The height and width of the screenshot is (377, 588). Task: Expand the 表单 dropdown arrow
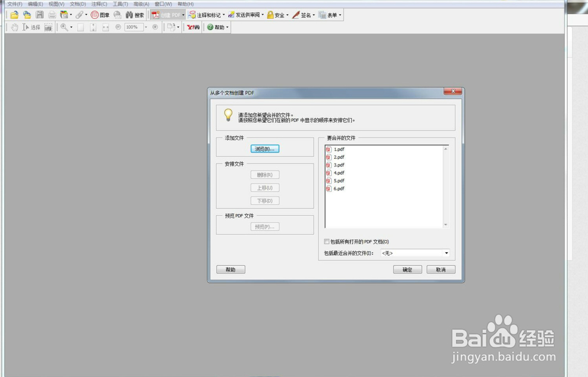click(340, 15)
